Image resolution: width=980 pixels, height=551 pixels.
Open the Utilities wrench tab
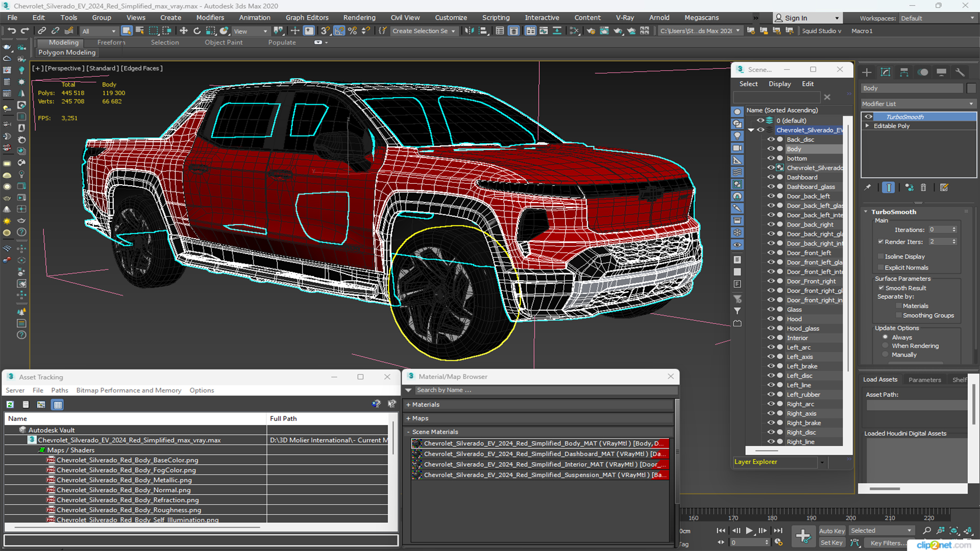click(x=960, y=72)
